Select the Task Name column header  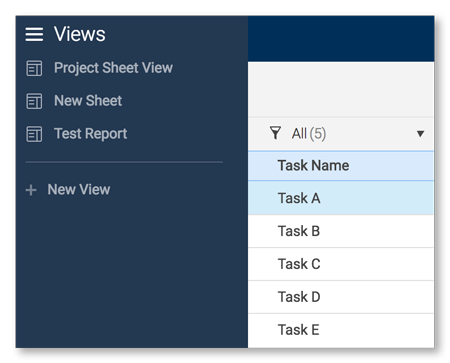point(341,166)
